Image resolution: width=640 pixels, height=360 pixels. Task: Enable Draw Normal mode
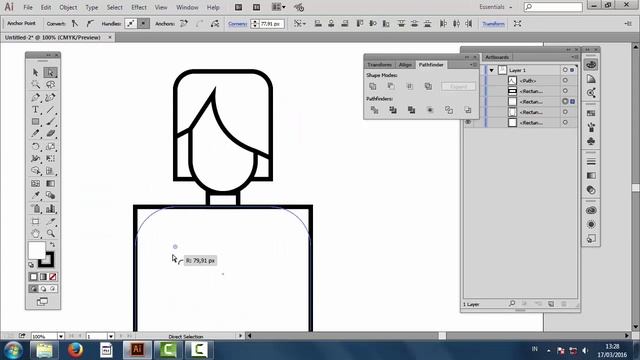(x=33, y=289)
